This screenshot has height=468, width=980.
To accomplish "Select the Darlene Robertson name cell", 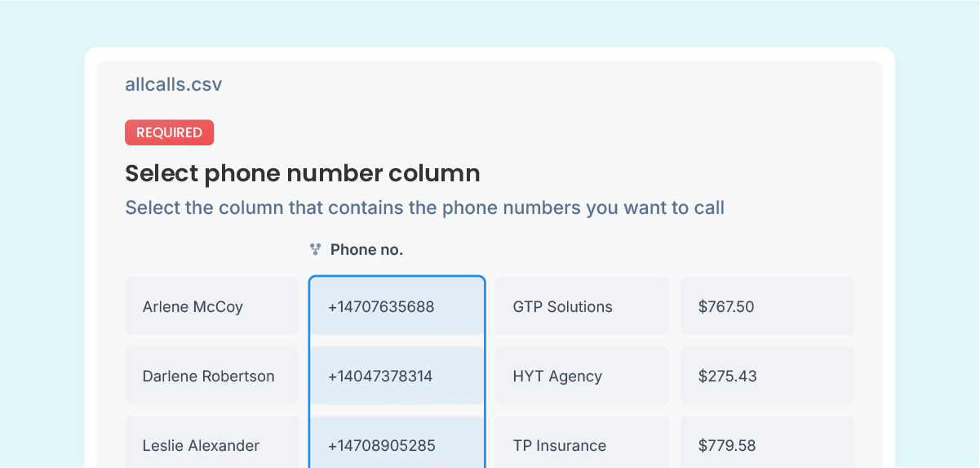I will pos(211,376).
